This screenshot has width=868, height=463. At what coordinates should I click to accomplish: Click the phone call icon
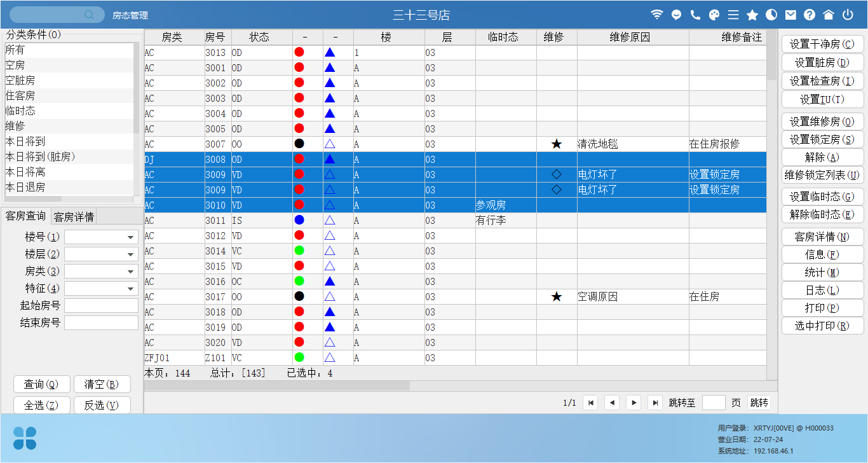695,15
